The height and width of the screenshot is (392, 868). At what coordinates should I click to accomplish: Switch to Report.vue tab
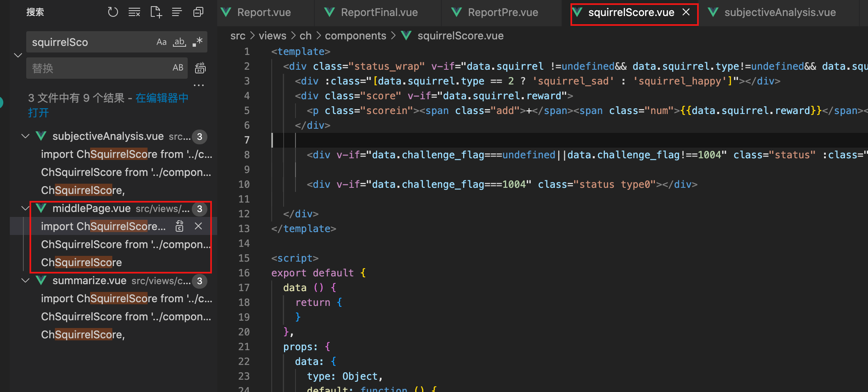click(x=264, y=12)
